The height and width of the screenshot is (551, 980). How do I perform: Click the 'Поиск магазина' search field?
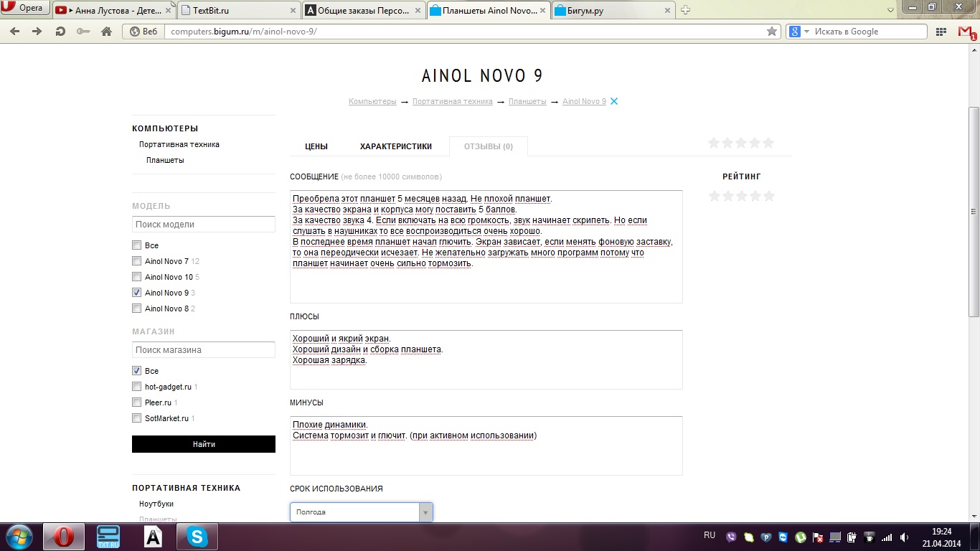pyautogui.click(x=204, y=350)
